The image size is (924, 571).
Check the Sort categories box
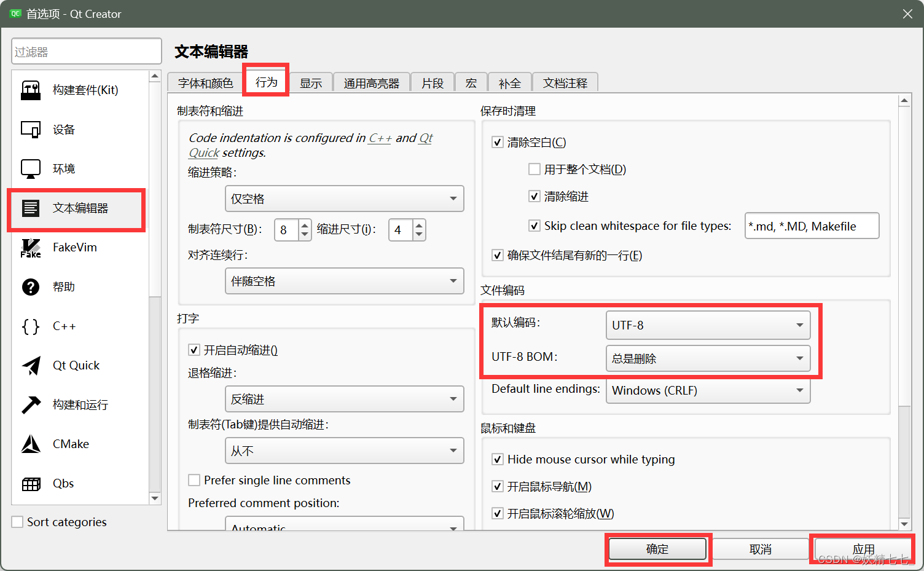tap(18, 522)
